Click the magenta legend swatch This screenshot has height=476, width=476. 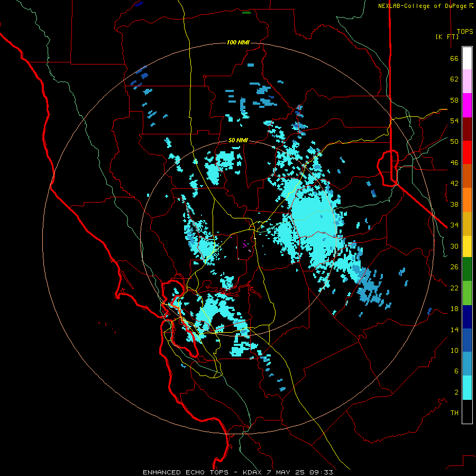467,105
